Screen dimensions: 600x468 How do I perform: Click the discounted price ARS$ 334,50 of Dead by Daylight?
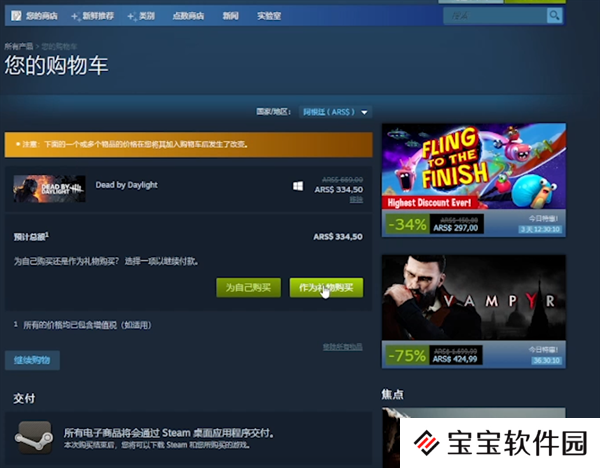(x=339, y=189)
